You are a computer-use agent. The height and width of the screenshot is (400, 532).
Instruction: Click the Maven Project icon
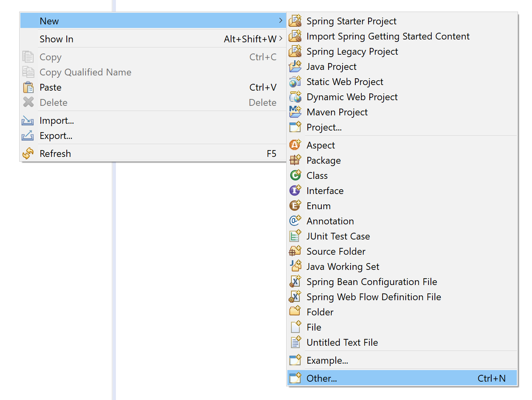(x=295, y=112)
